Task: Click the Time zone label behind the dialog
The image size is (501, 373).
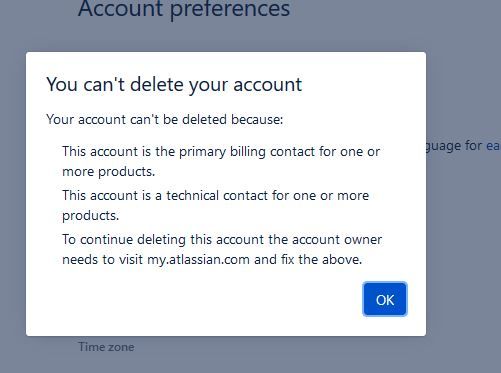Action: click(x=106, y=347)
